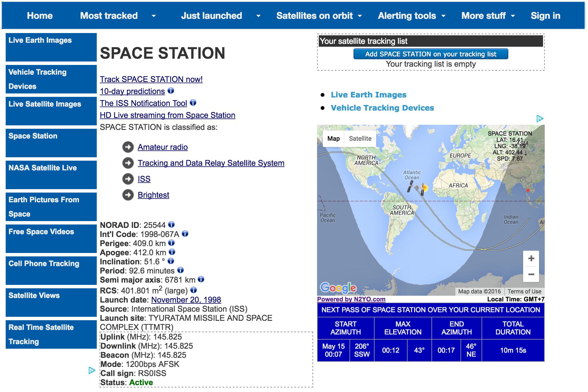
Task: Click arrow bullet icon beside ISS
Action: [128, 179]
